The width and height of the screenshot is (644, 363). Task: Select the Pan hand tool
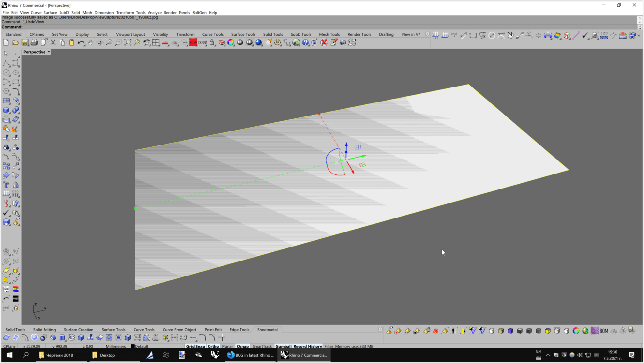coord(90,43)
